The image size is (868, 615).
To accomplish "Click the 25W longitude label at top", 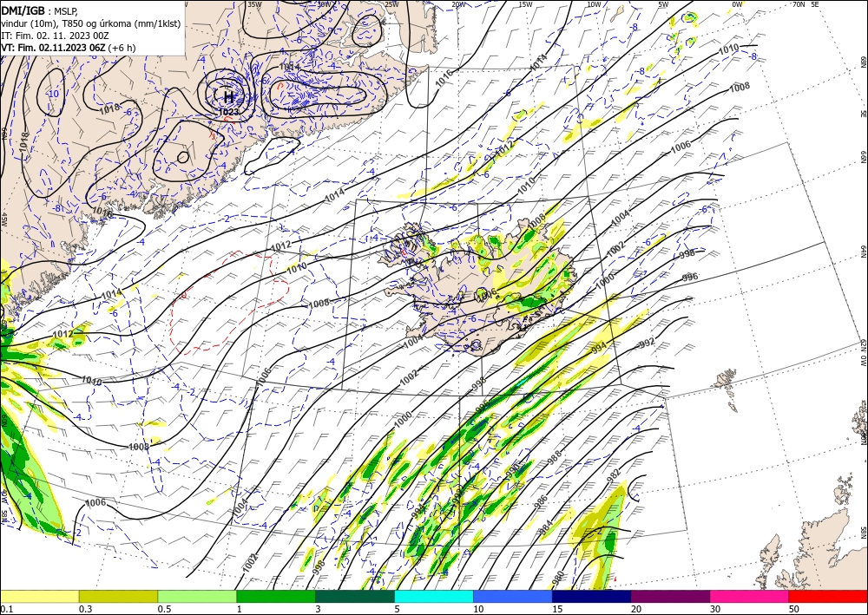I will 391,4.
